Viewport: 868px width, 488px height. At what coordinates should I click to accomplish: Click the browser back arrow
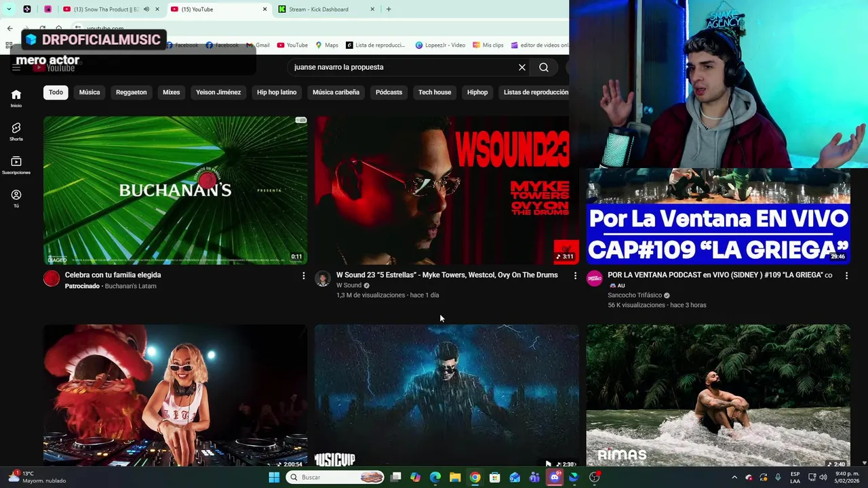pyautogui.click(x=9, y=28)
